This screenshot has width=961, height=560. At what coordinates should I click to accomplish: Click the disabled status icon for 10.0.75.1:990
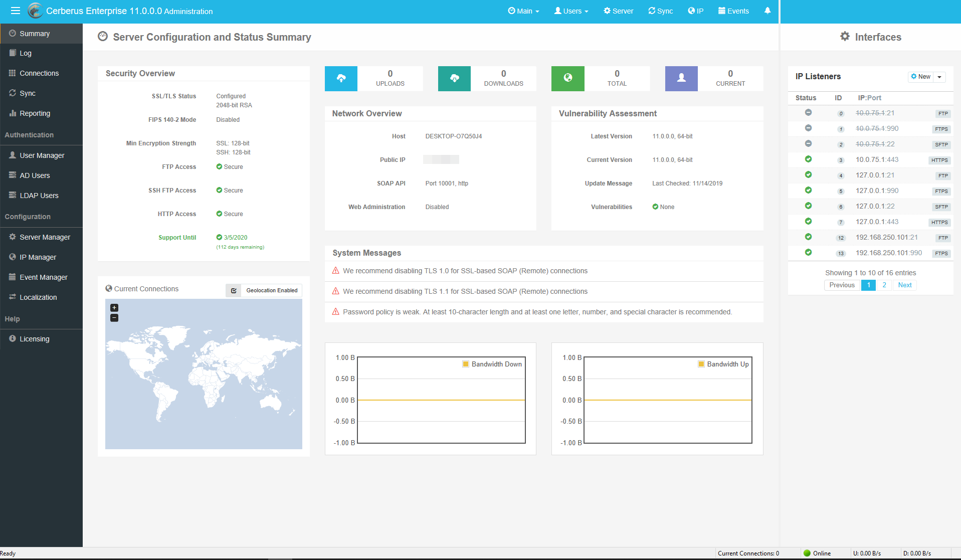pos(808,128)
